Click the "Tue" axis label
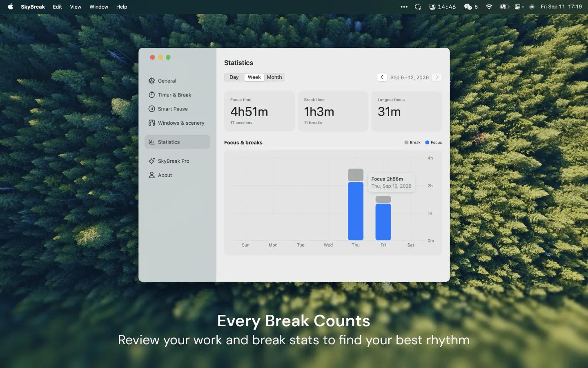The height and width of the screenshot is (368, 588). click(x=301, y=245)
